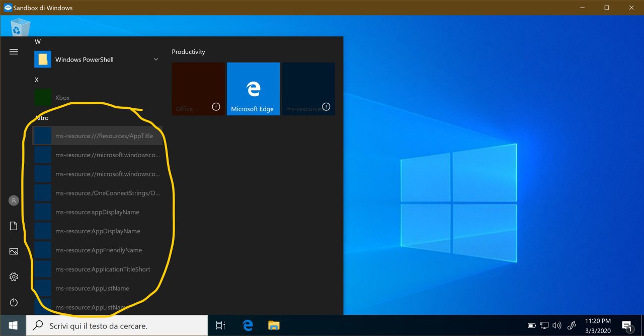
Task: Open the clock and date 11:20 PM
Action: click(598, 325)
